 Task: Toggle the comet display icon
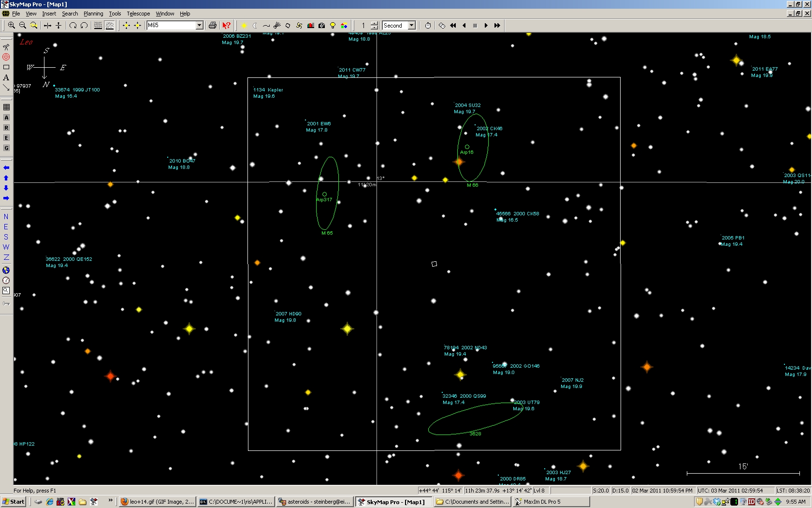(277, 25)
